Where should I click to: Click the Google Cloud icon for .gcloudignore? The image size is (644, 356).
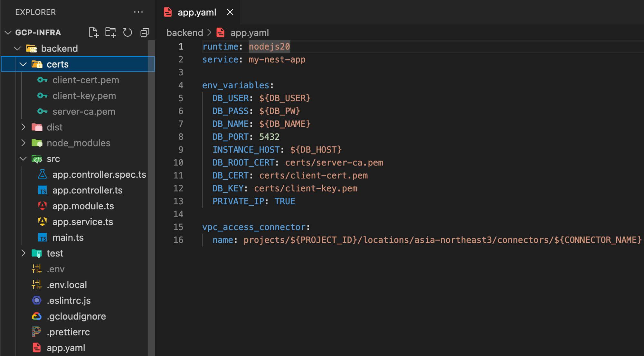click(37, 316)
